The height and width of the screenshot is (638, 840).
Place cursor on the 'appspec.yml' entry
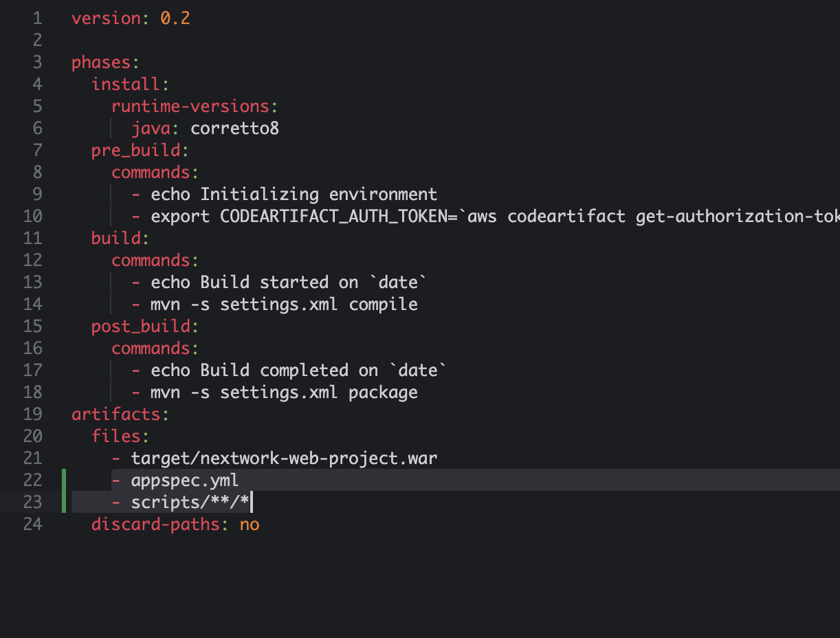[x=185, y=481]
